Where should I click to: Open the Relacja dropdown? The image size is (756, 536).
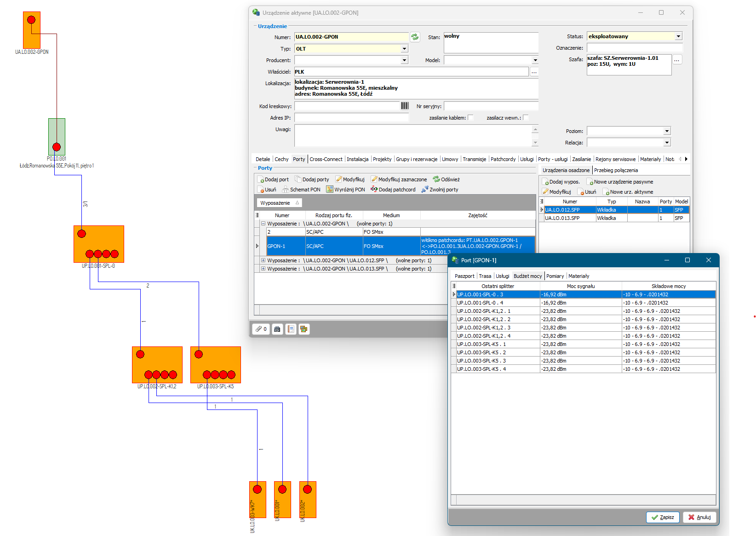[667, 143]
